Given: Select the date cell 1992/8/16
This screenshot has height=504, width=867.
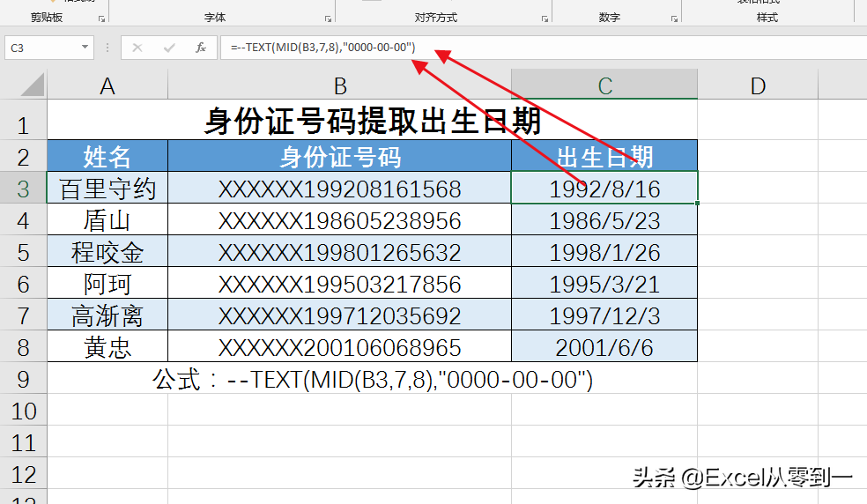Looking at the screenshot, I should click(604, 188).
